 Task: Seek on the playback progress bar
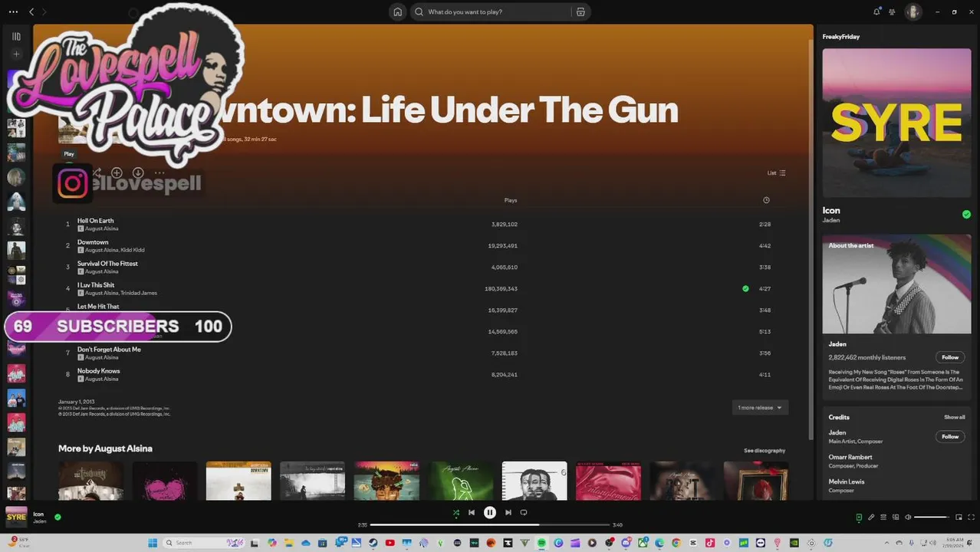pos(490,525)
